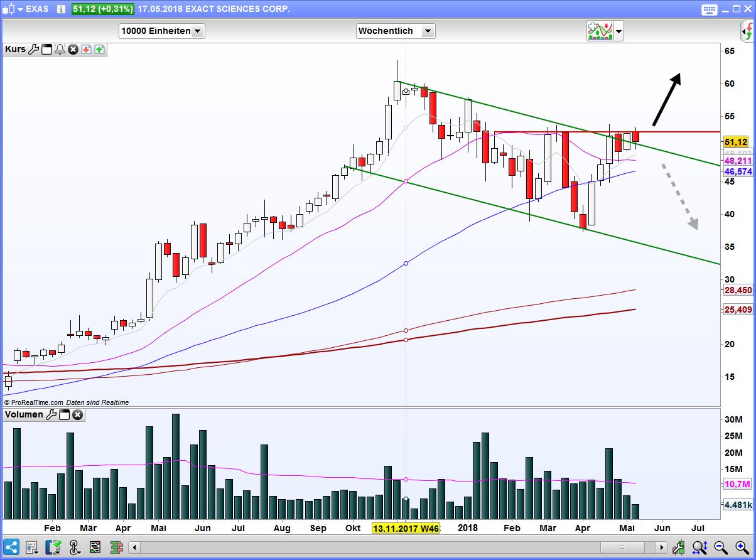Click the info icon next to EXAS
The width and height of the screenshot is (756, 560).
61,9
